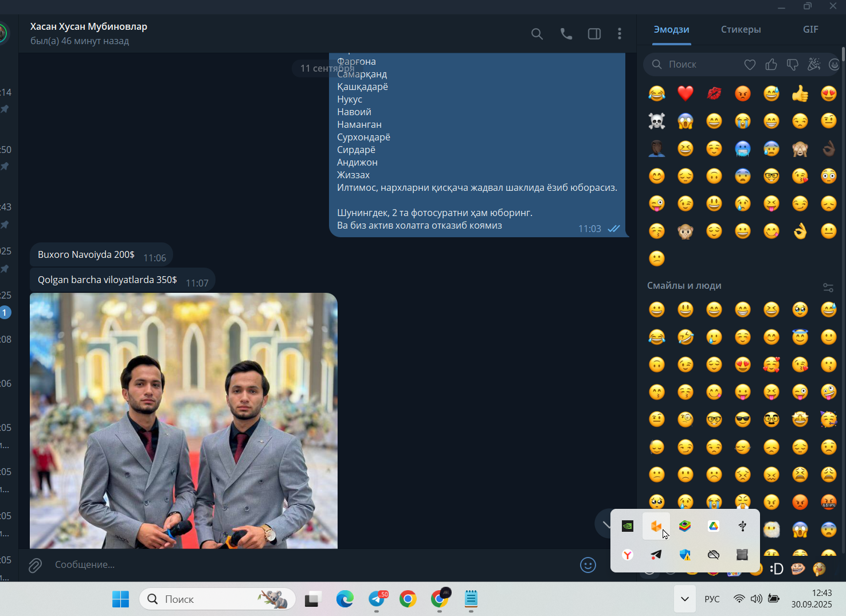Collapse the hidden system tray icons chevron
Viewport: 846px width, 616px height.
[684, 599]
